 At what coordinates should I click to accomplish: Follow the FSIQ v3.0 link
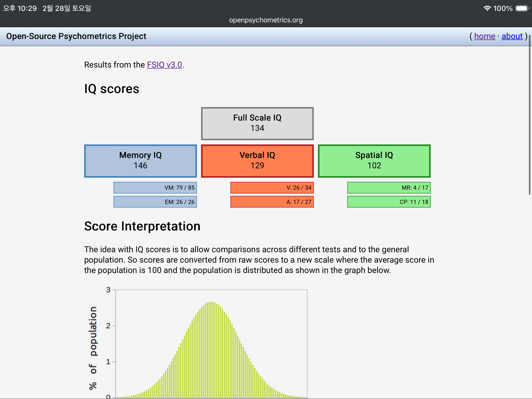[164, 65]
